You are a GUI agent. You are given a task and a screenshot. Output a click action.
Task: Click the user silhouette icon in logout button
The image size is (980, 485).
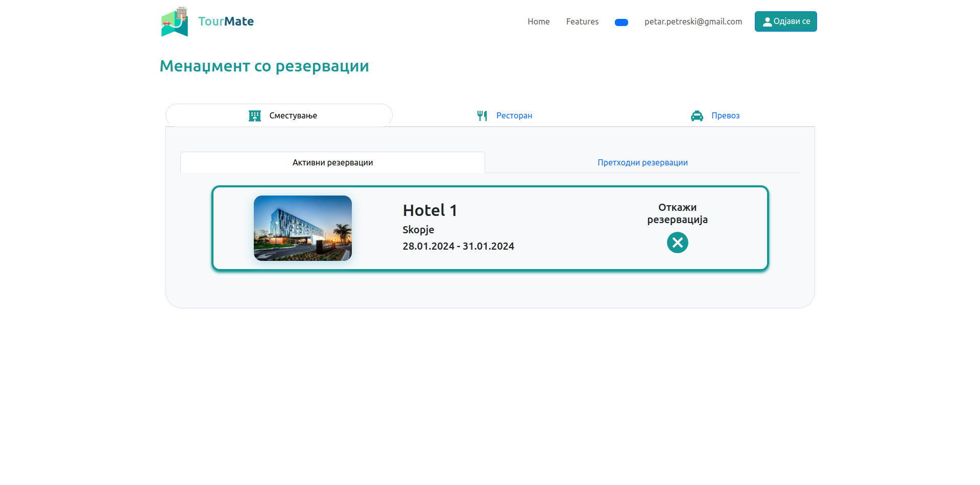[767, 22]
